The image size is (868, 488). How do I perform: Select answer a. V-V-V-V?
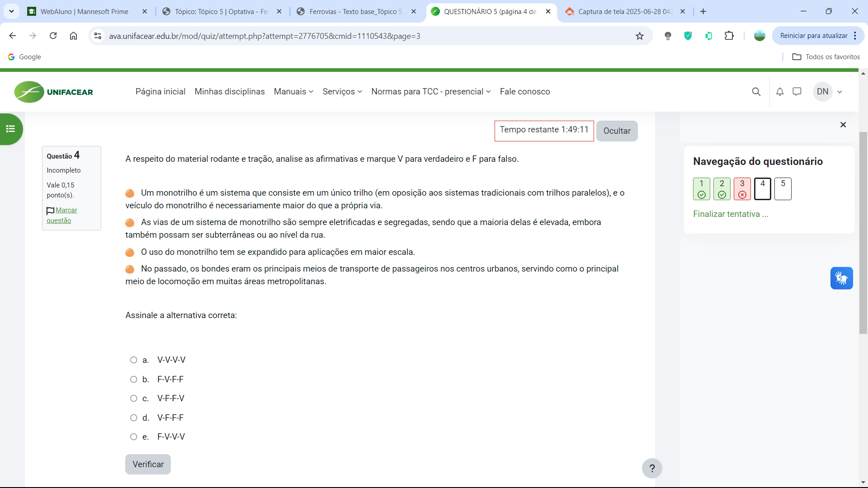coord(134,360)
